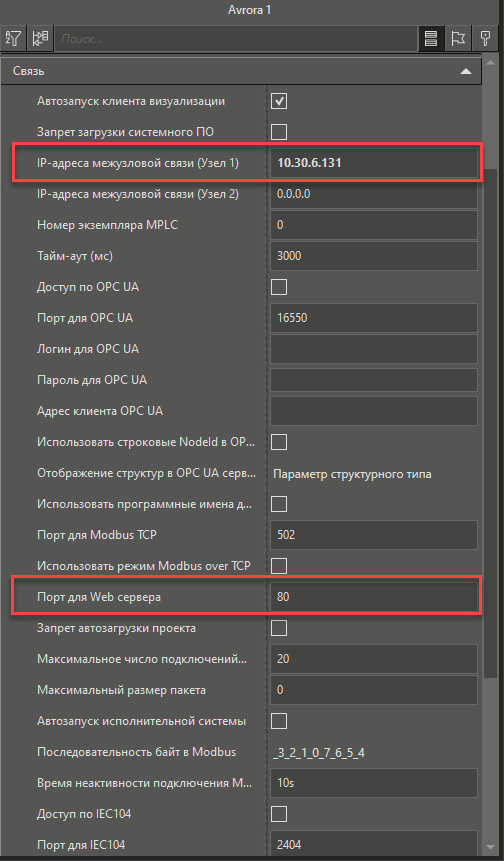Enable Доступ по IEC104 checkbox

tap(279, 814)
